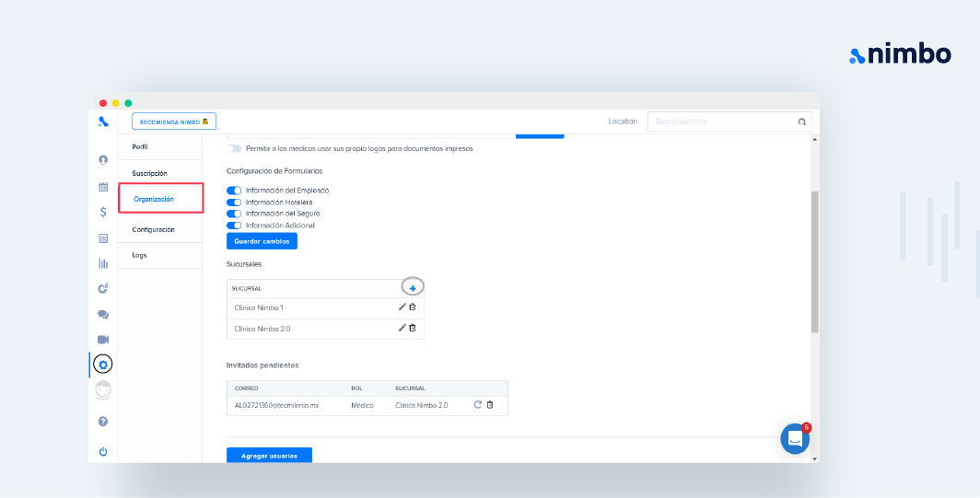The width and height of the screenshot is (980, 498).
Task: Open billing via the dollar icon
Action: 103,212
